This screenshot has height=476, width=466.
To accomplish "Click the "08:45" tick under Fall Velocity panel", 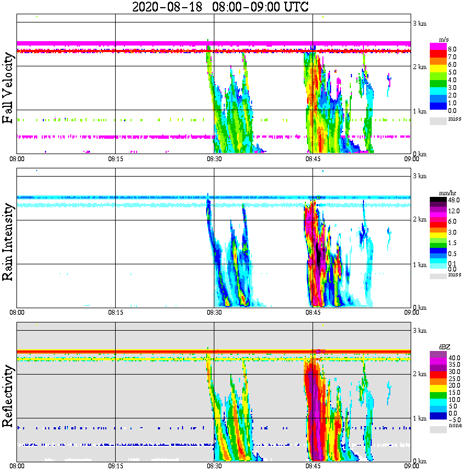I will [x=312, y=159].
